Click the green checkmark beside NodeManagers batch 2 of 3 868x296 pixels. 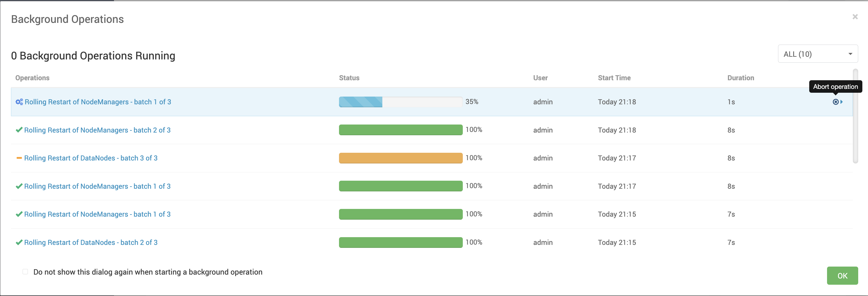(19, 130)
